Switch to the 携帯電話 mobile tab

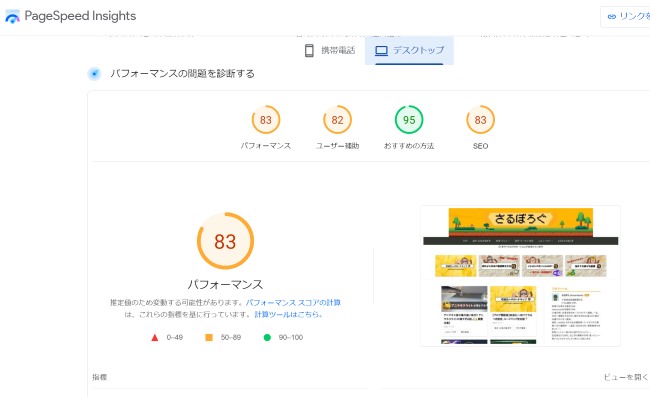330,51
